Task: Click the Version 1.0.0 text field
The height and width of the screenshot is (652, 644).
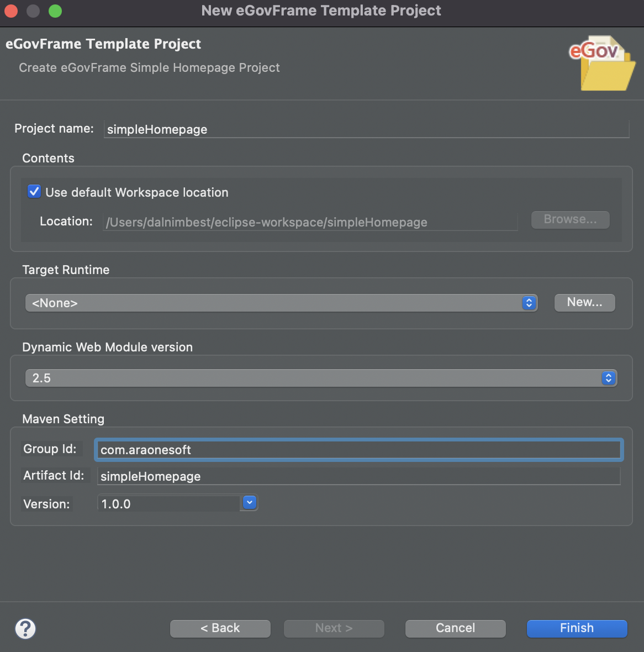Action: click(169, 503)
